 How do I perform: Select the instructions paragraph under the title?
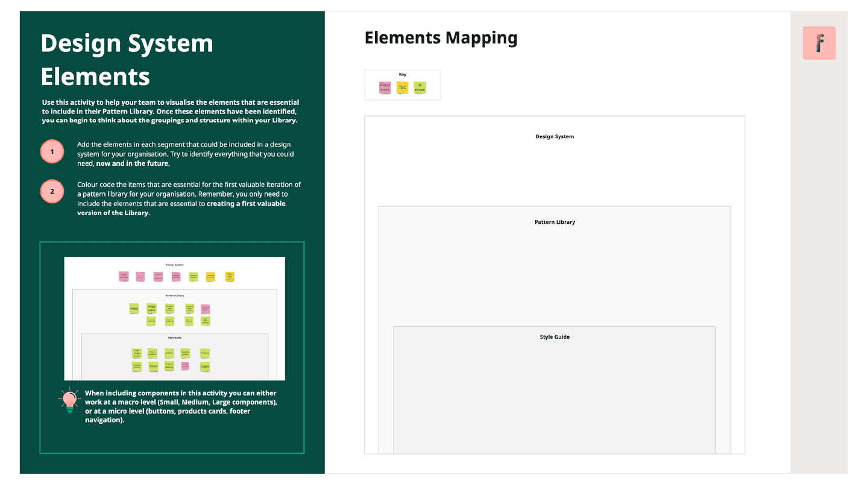[171, 111]
